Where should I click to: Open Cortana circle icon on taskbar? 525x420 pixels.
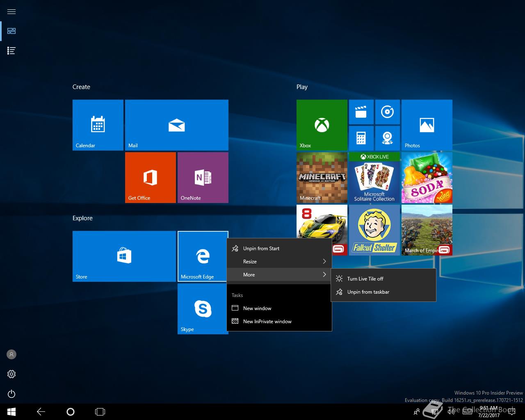(71, 412)
